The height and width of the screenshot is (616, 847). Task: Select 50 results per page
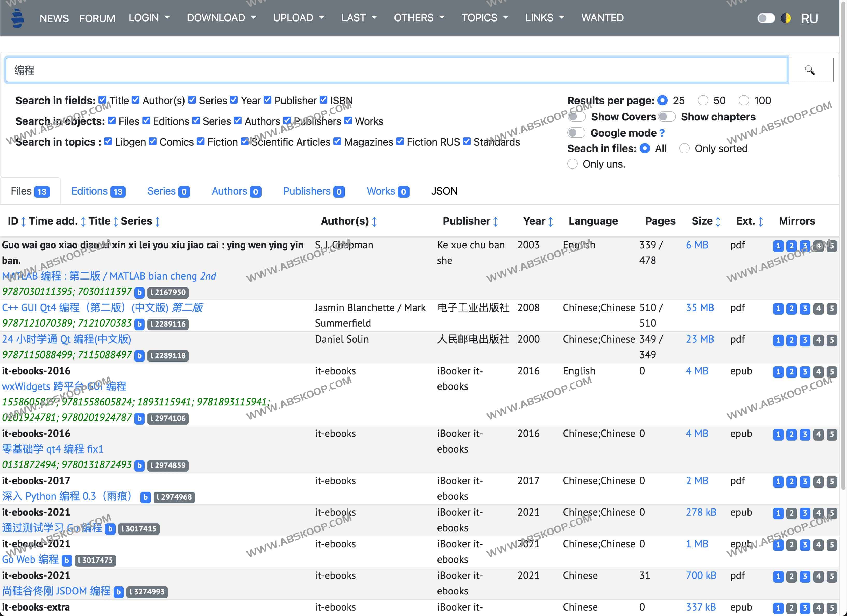point(703,101)
